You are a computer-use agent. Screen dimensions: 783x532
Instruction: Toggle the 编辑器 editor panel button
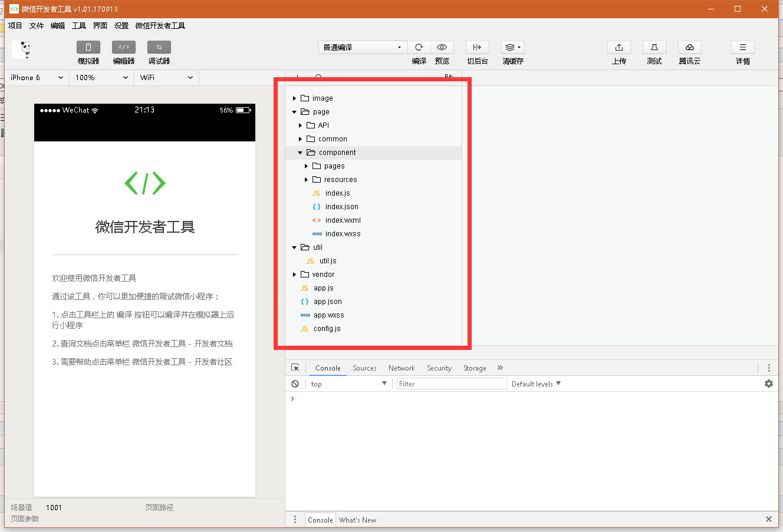pos(124,47)
